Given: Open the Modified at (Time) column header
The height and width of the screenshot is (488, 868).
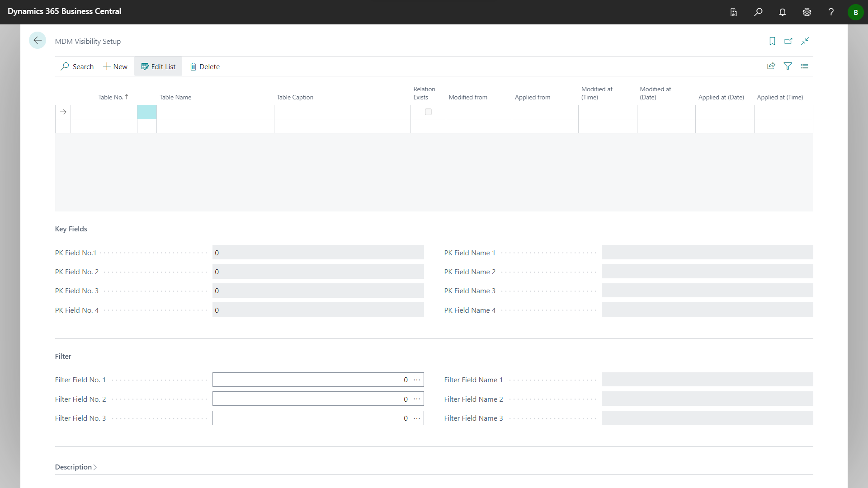Looking at the screenshot, I should coord(597,93).
